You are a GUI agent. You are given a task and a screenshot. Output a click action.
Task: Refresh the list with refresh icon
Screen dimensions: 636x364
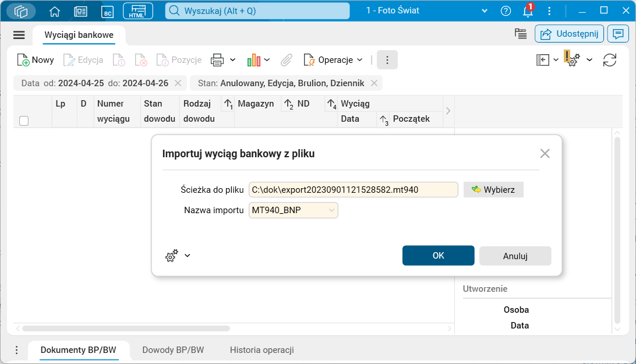point(610,60)
